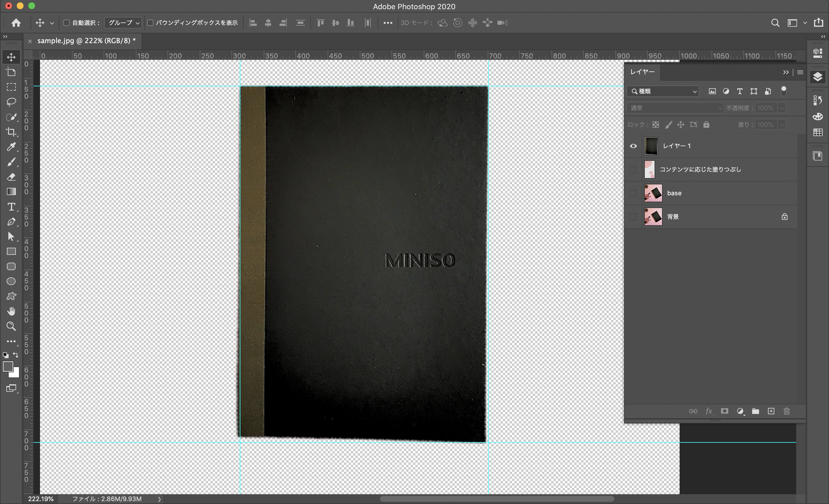Open the 塗り fill dropdown arrow
Viewport: 829px width, 504px height.
coord(782,125)
